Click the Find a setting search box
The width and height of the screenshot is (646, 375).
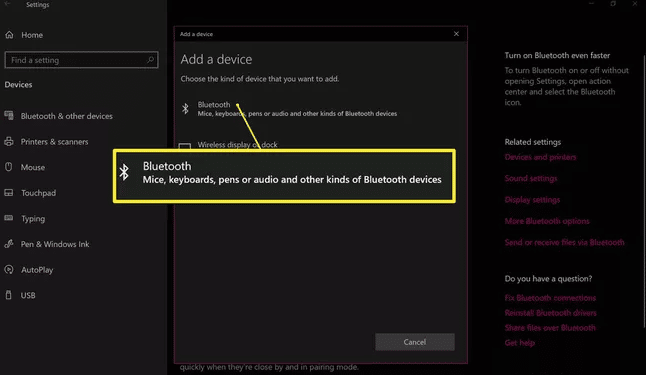click(x=81, y=60)
